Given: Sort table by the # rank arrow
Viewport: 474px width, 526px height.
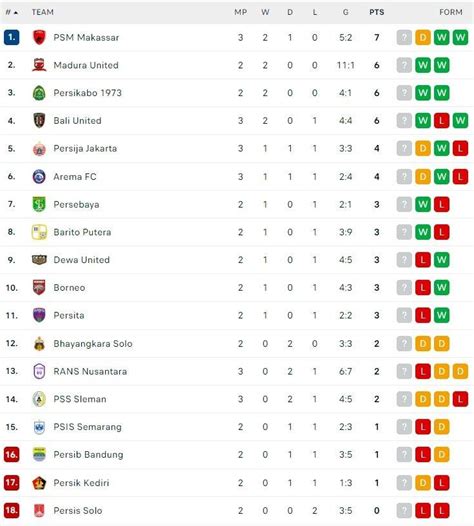Looking at the screenshot, I should (12, 12).
